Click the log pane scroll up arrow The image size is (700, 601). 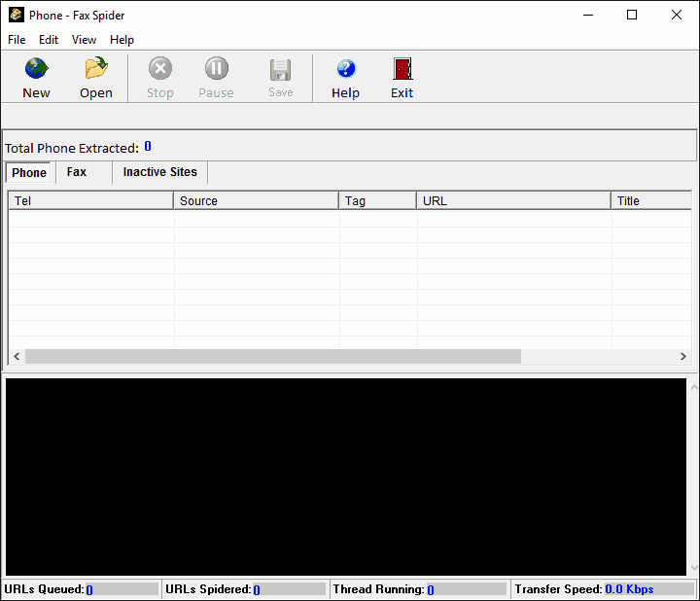tap(694, 387)
